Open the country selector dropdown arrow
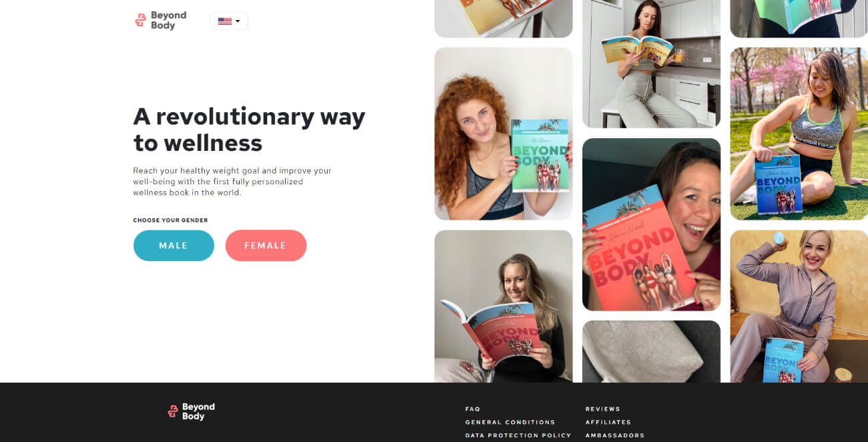This screenshot has width=868, height=442. (x=238, y=21)
